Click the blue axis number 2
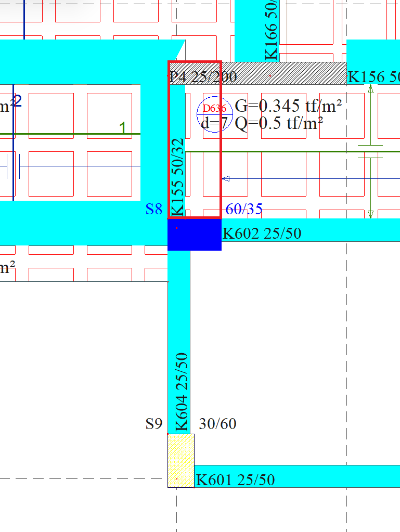The height and width of the screenshot is (532, 400). tap(18, 101)
